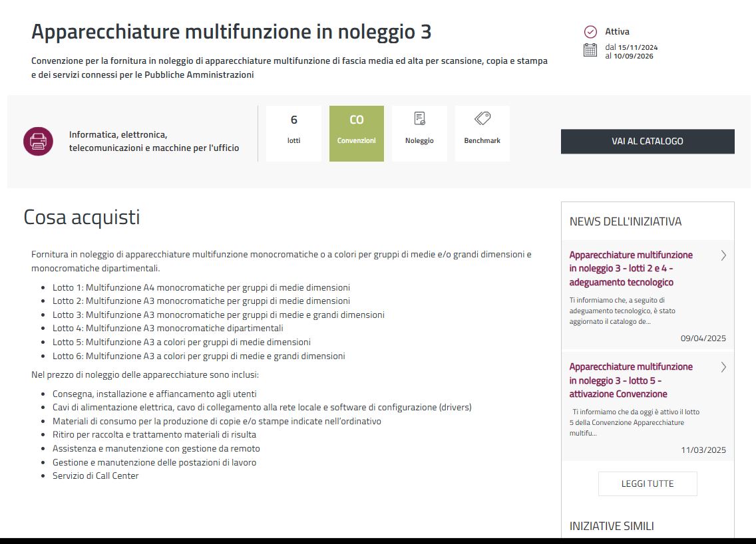This screenshot has height=544, width=756.
Task: Expand the lotti 2 e 4 news chevron
Action: pos(723,255)
